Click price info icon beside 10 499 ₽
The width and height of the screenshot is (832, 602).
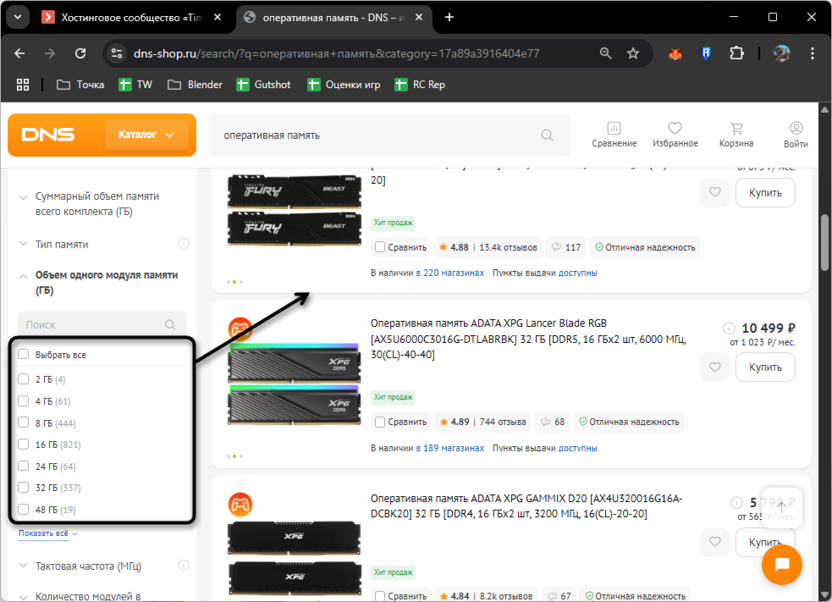729,328
